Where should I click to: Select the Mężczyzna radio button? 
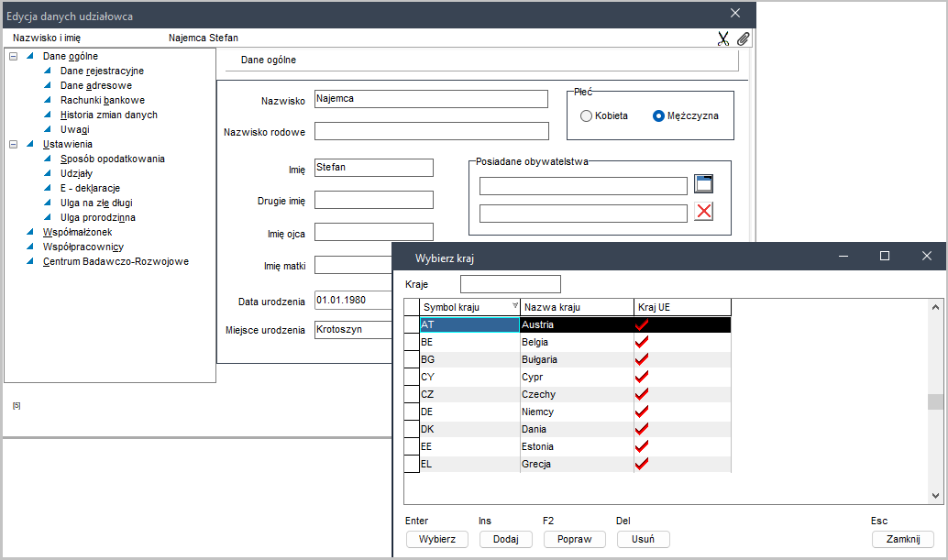[x=658, y=116]
